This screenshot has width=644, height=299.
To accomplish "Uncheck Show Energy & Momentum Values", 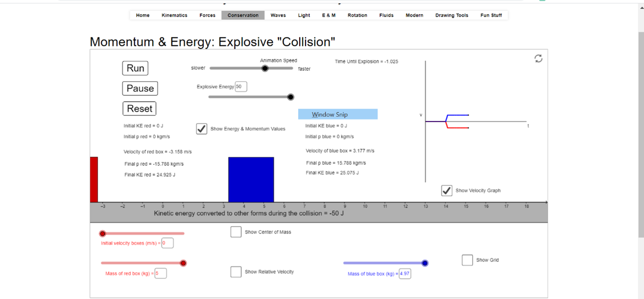I will 201,129.
